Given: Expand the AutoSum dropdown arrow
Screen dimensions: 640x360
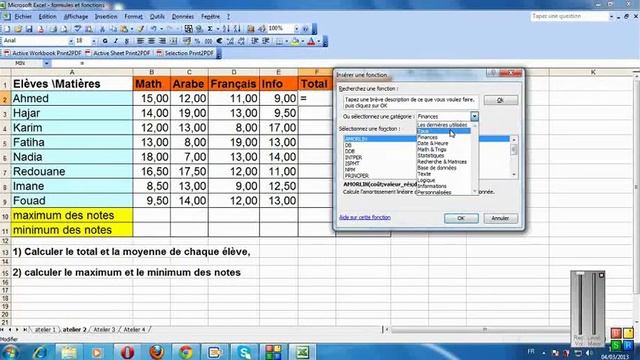Looking at the screenshot, I should tap(218, 29).
